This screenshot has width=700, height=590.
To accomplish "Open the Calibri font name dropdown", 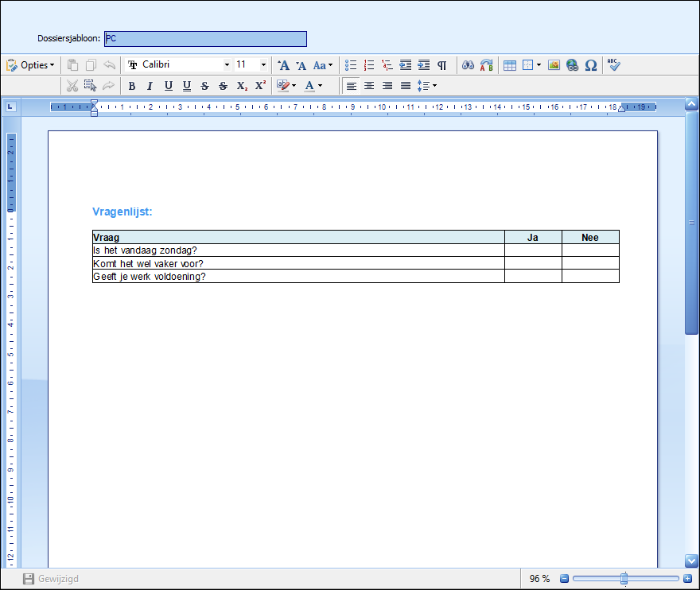I will [227, 65].
